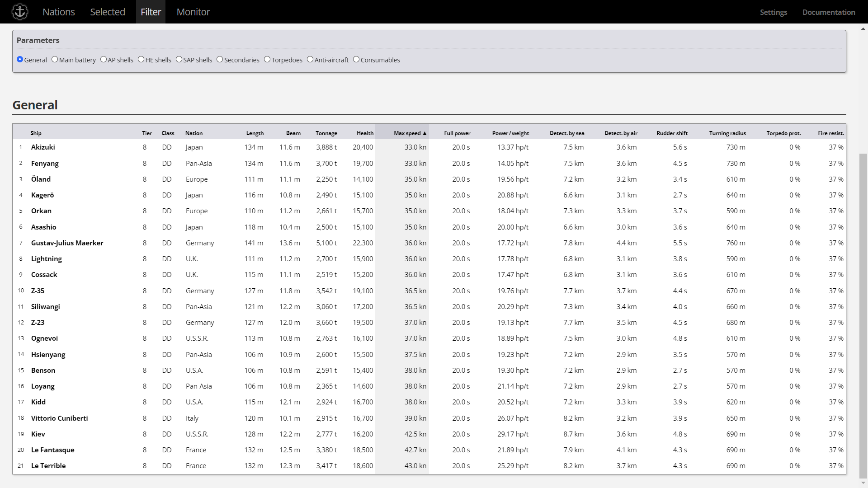Screen dimensions: 868x488
Task: Click the Ognevoi ship name
Action: coord(44,338)
